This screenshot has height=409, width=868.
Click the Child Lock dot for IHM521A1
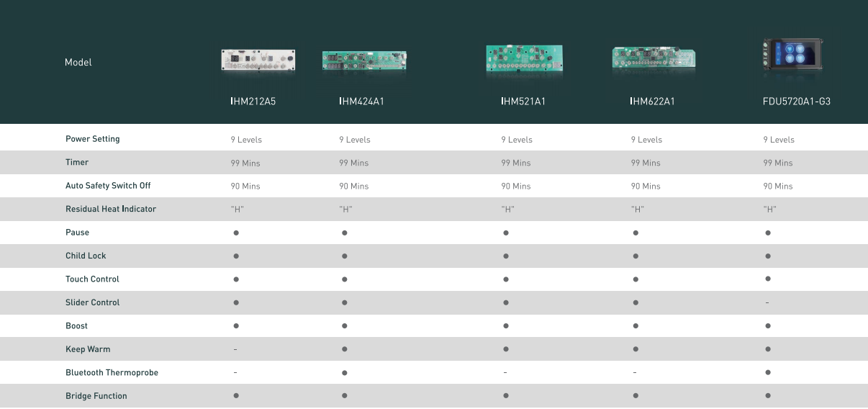tap(506, 256)
